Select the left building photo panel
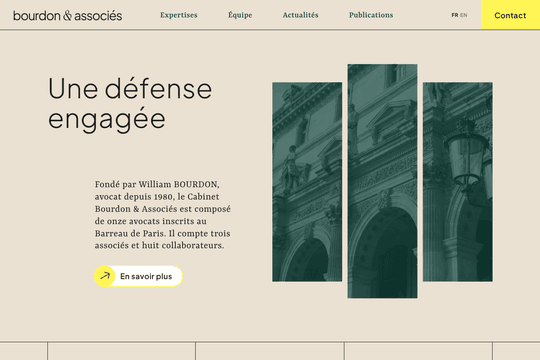The image size is (540, 360). coord(307,182)
